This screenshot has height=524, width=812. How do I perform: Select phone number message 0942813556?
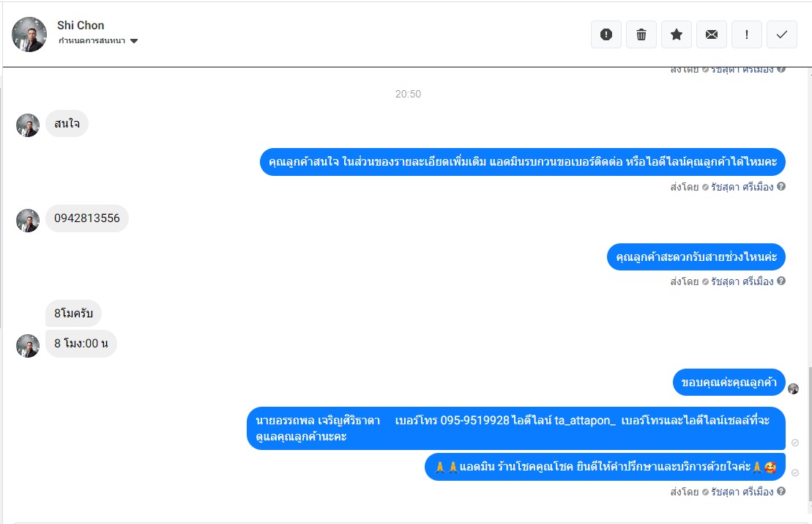pyautogui.click(x=87, y=218)
